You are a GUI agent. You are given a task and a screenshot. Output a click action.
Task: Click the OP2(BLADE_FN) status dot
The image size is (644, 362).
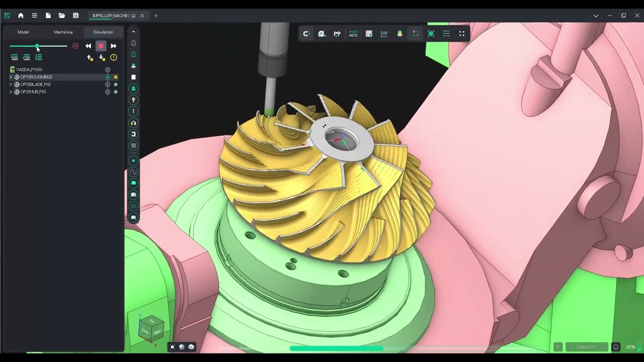pyautogui.click(x=116, y=84)
